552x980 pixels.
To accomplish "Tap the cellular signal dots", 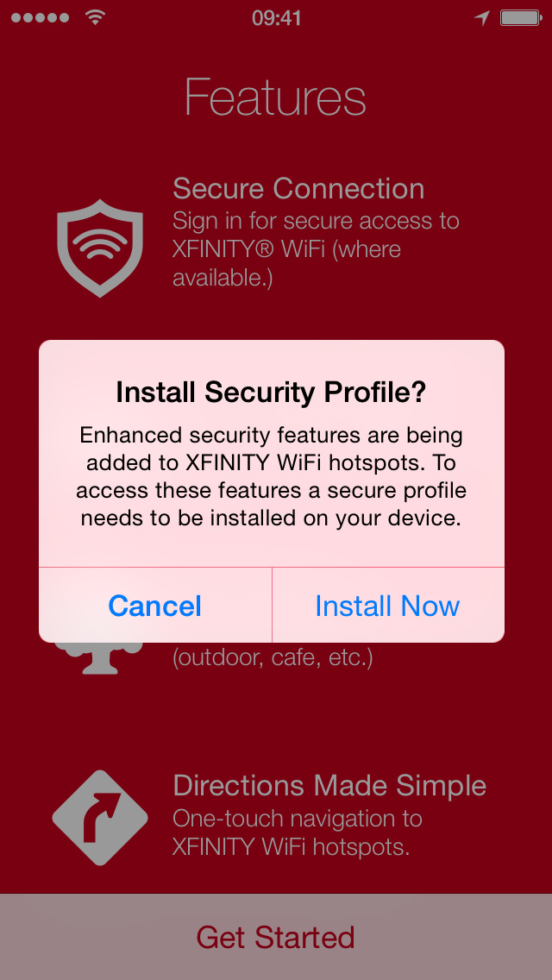I will 40,17.
